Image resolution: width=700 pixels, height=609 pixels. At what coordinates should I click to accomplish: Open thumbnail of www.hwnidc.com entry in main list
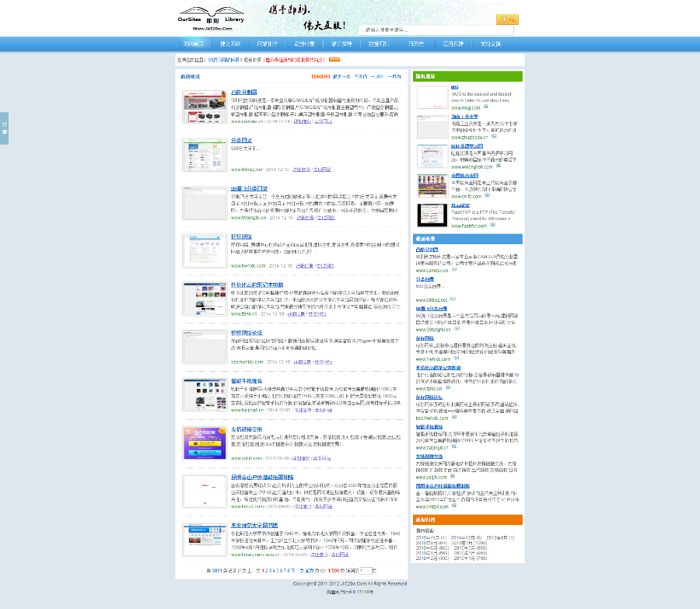(205, 251)
